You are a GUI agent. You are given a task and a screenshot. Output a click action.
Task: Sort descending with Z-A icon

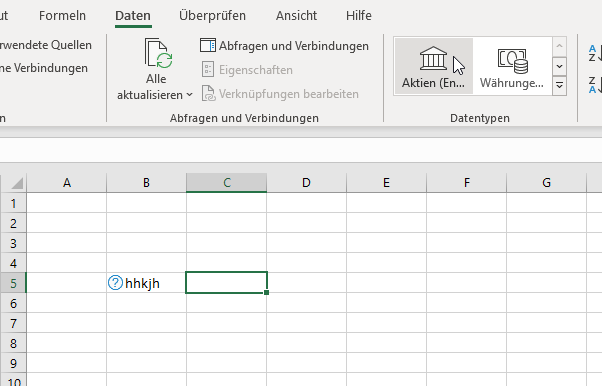[595, 85]
